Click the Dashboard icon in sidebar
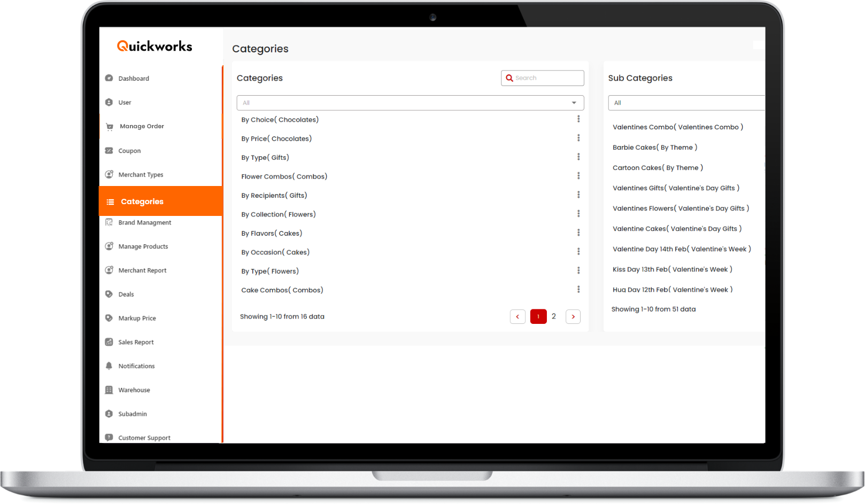 109,78
